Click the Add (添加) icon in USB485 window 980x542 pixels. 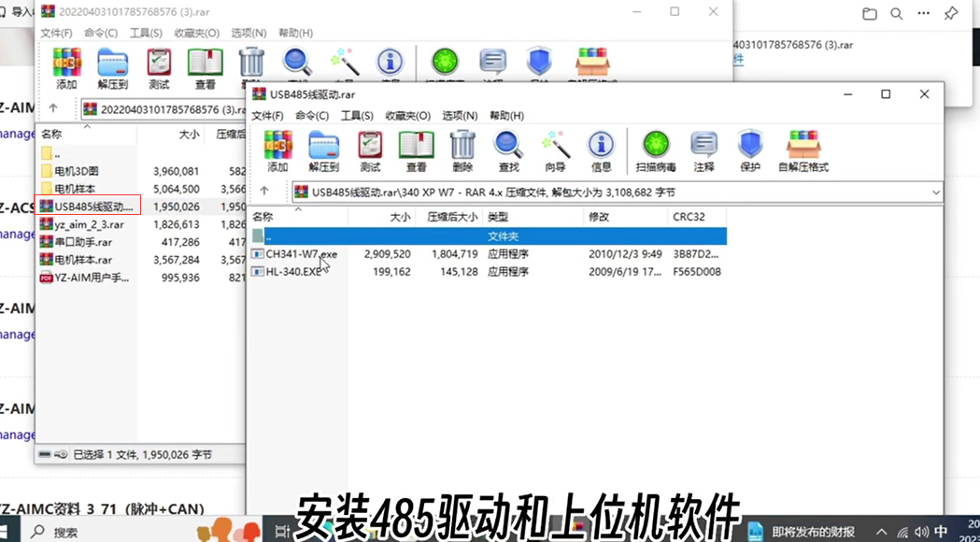pyautogui.click(x=277, y=150)
